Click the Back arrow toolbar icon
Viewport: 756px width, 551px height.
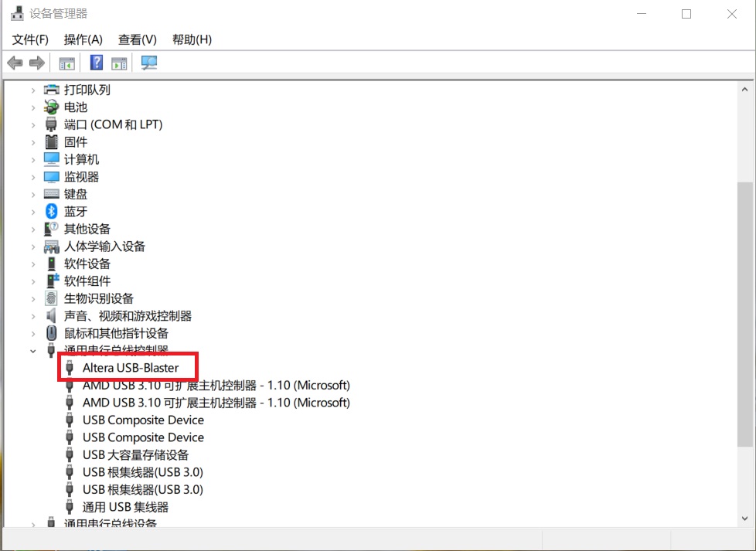15,63
